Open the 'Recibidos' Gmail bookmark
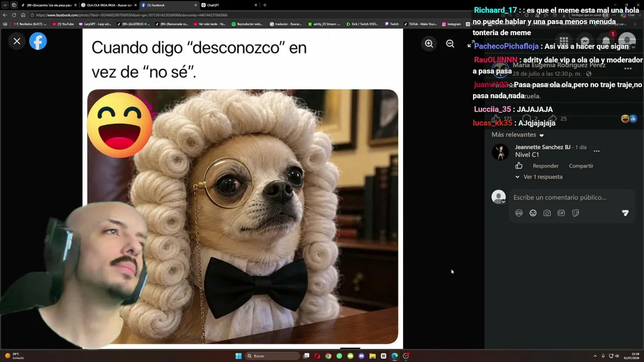 31,24
